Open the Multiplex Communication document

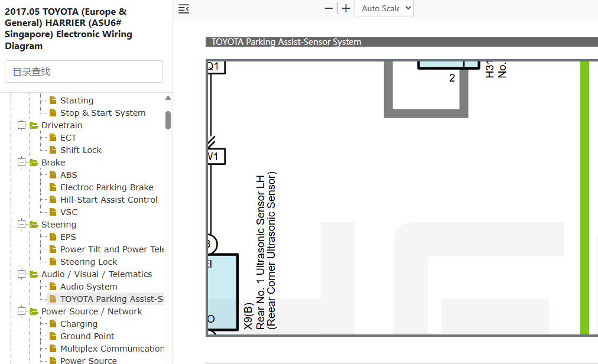(x=112, y=349)
